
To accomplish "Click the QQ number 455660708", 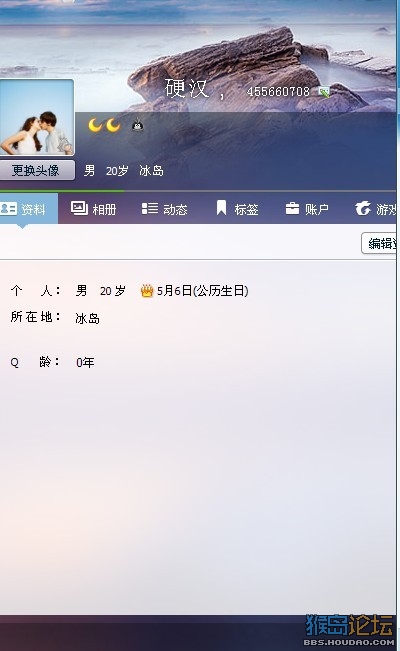I will click(x=278, y=92).
